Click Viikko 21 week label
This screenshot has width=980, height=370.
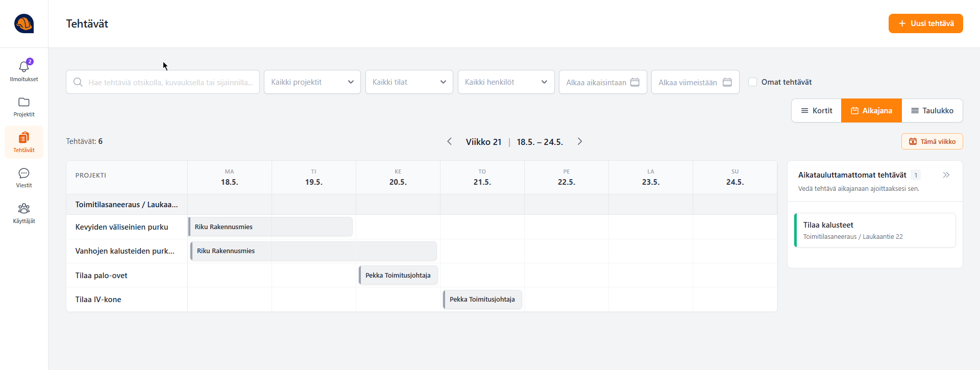pyautogui.click(x=483, y=142)
